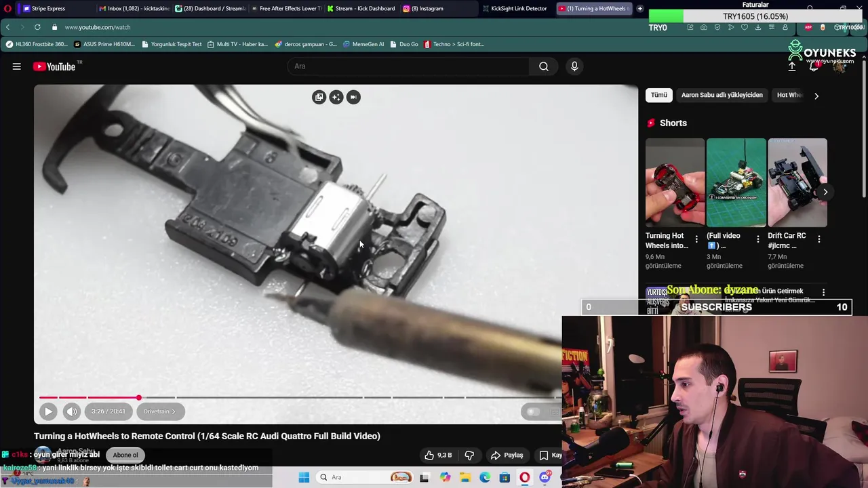This screenshot has height=488, width=868.
Task: Select the Tümü filter chip
Action: click(x=659, y=95)
